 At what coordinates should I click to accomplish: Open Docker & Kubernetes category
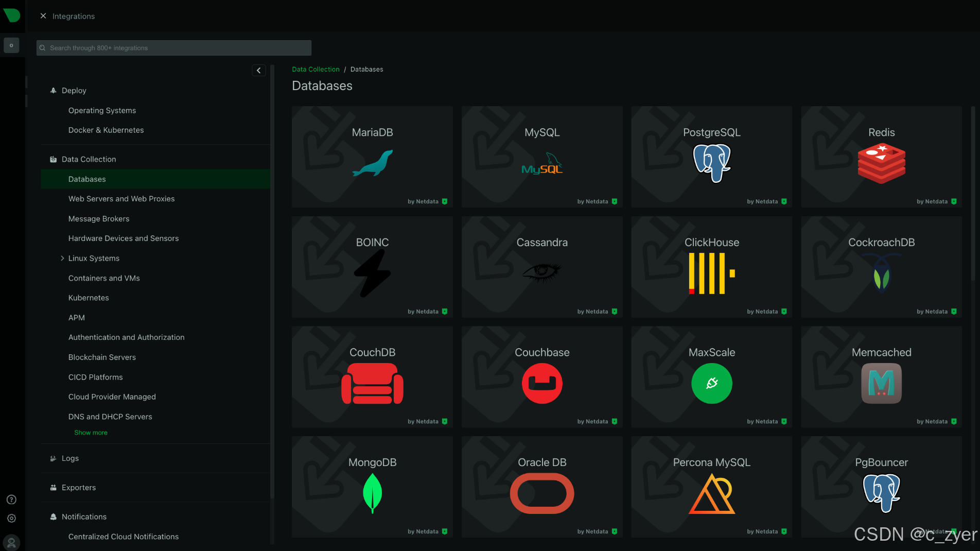[x=106, y=130]
